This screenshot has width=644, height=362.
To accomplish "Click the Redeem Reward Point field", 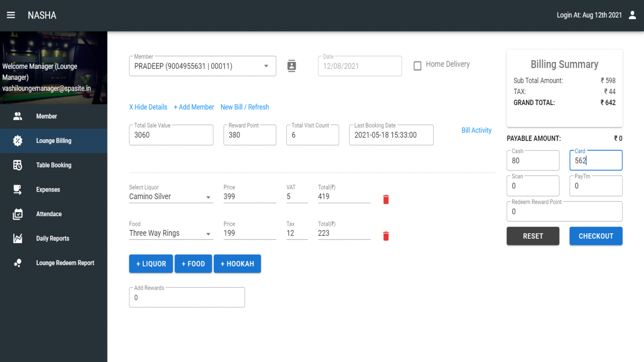I will 565,212.
